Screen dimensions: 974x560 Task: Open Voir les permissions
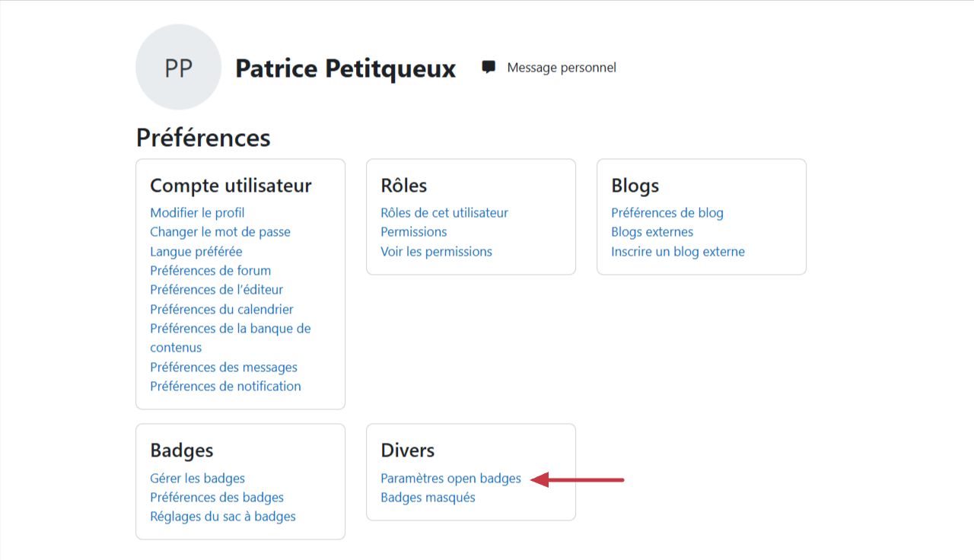tap(436, 252)
